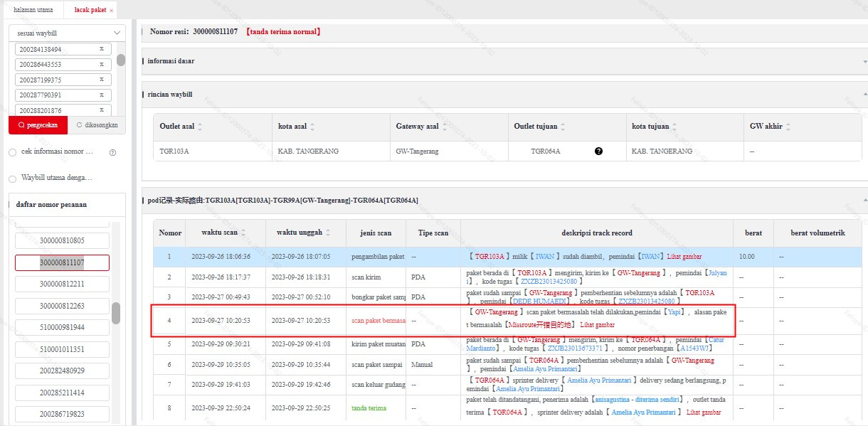Screen dimensions: 868x426
Task: Sort by GW akhir column
Action: click(788, 127)
